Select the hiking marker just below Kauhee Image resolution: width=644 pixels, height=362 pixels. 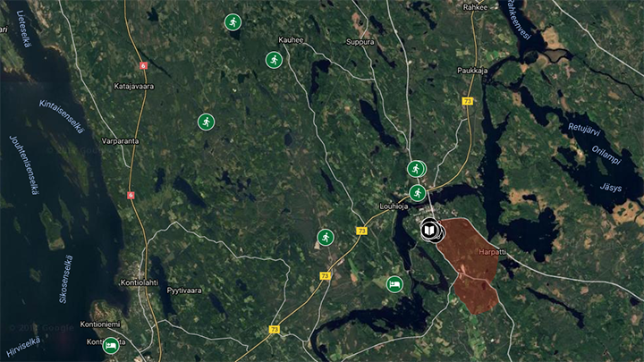click(274, 61)
